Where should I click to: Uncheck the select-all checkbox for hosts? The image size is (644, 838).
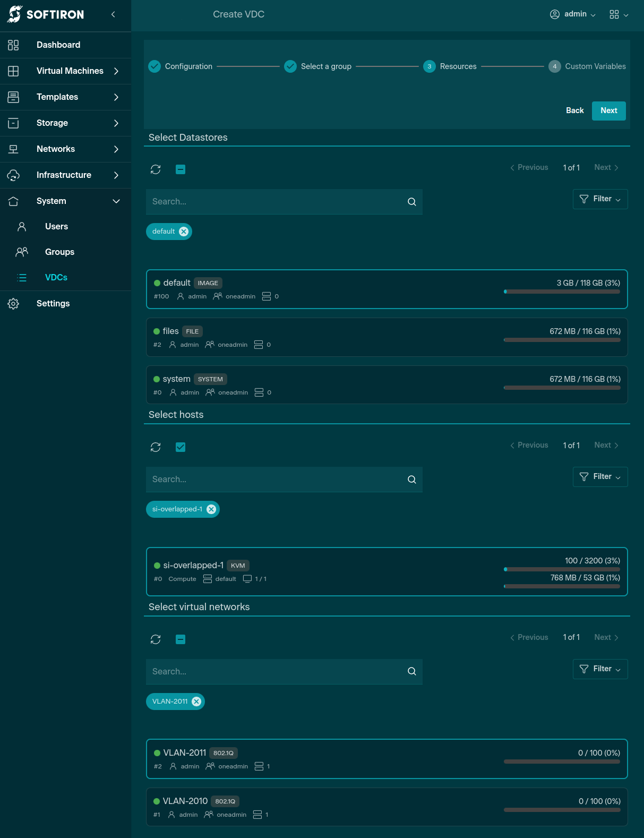[181, 447]
